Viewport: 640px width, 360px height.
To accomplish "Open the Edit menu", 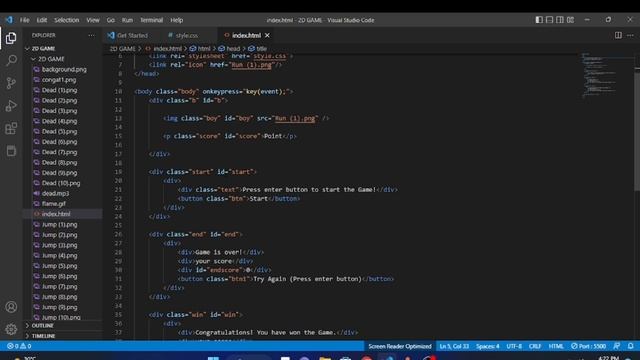I will point(42,20).
